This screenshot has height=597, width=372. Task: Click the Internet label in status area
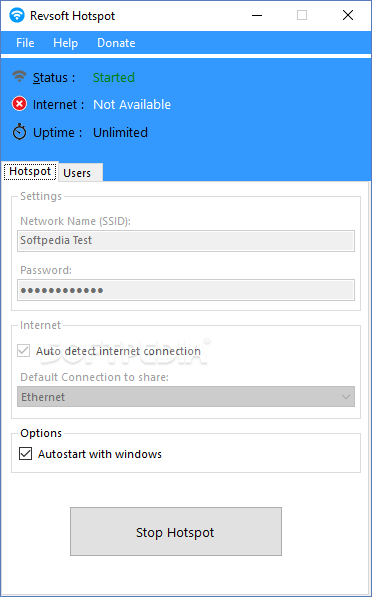coord(58,104)
